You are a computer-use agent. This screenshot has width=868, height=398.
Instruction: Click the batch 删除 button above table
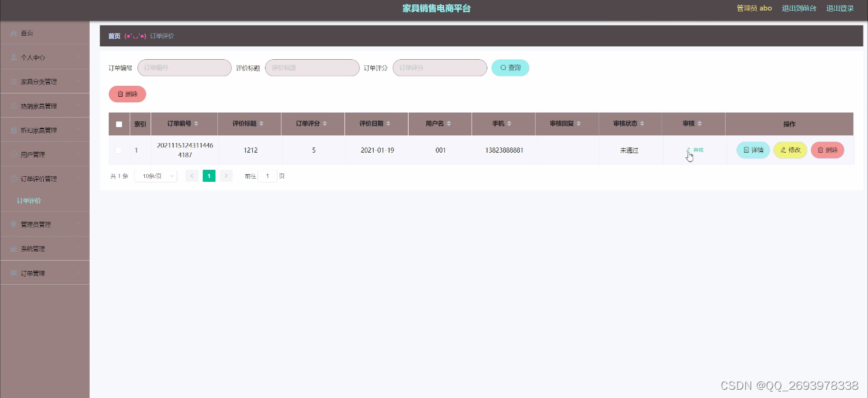[x=127, y=94]
